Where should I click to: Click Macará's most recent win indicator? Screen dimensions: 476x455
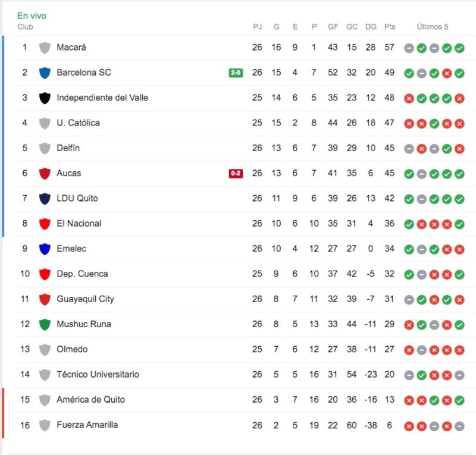(459, 48)
